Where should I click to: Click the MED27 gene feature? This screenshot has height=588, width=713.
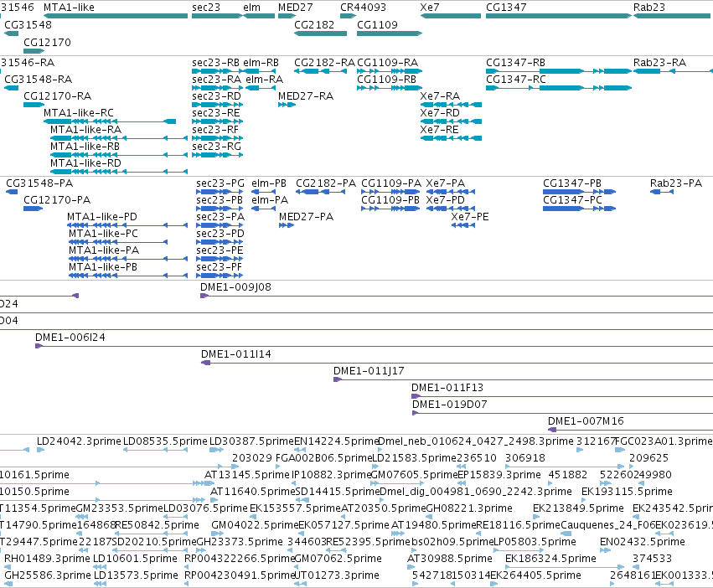[287, 16]
